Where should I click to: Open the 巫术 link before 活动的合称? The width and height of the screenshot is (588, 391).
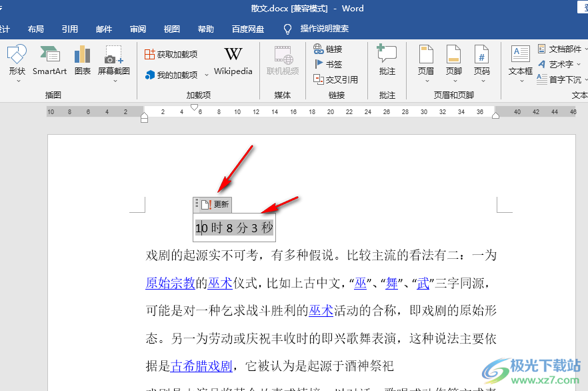tap(321, 311)
